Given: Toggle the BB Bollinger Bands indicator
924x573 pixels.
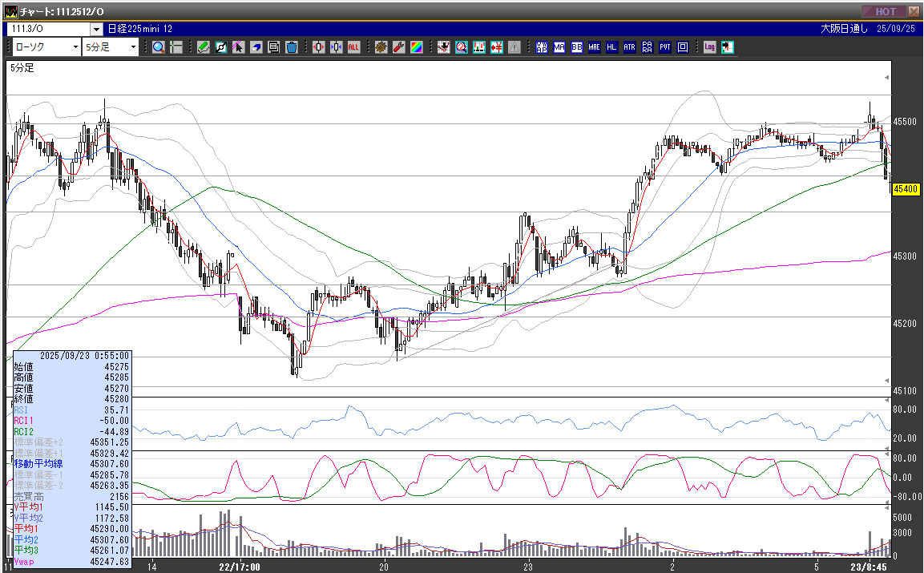Looking at the screenshot, I should pos(577,47).
